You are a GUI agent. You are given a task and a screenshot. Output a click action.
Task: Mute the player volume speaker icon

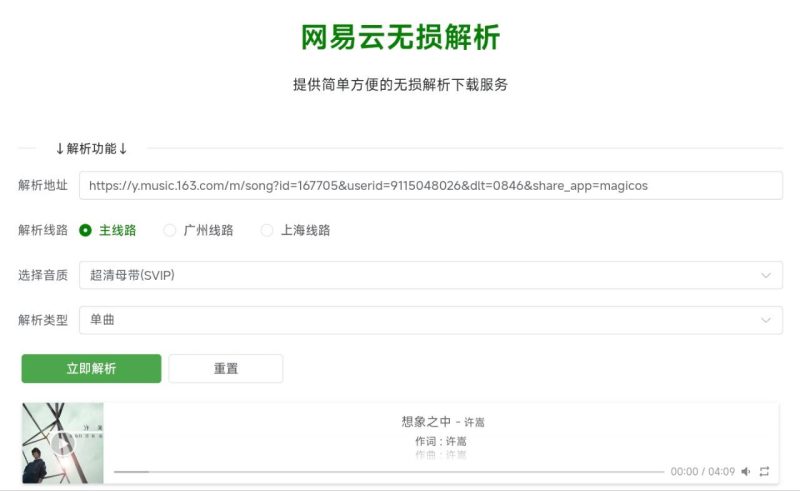tap(746, 472)
